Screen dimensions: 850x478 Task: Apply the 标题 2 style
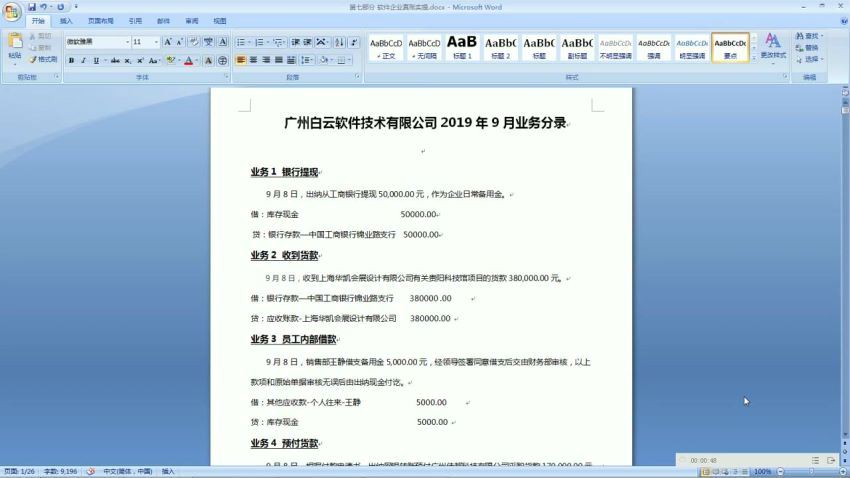point(500,48)
